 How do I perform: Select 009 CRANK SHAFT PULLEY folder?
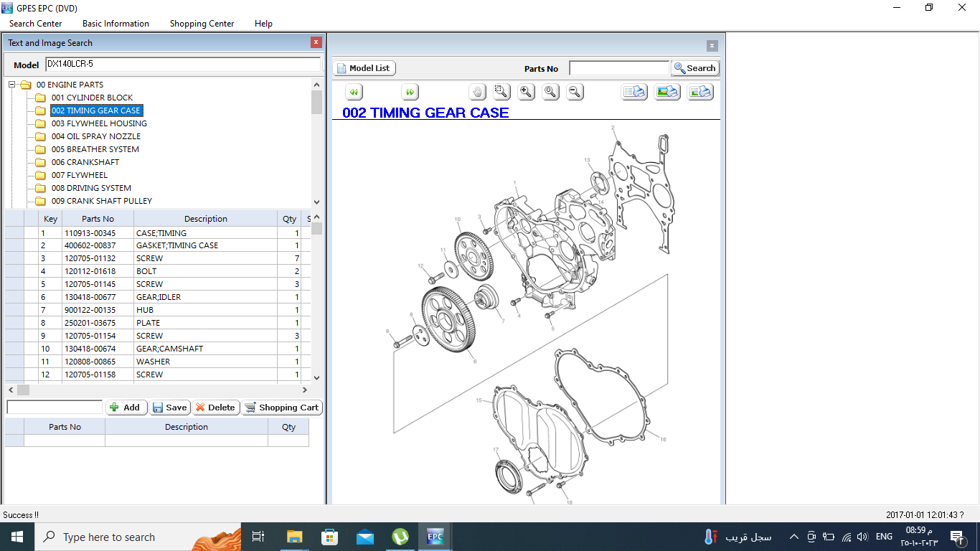[x=102, y=201]
